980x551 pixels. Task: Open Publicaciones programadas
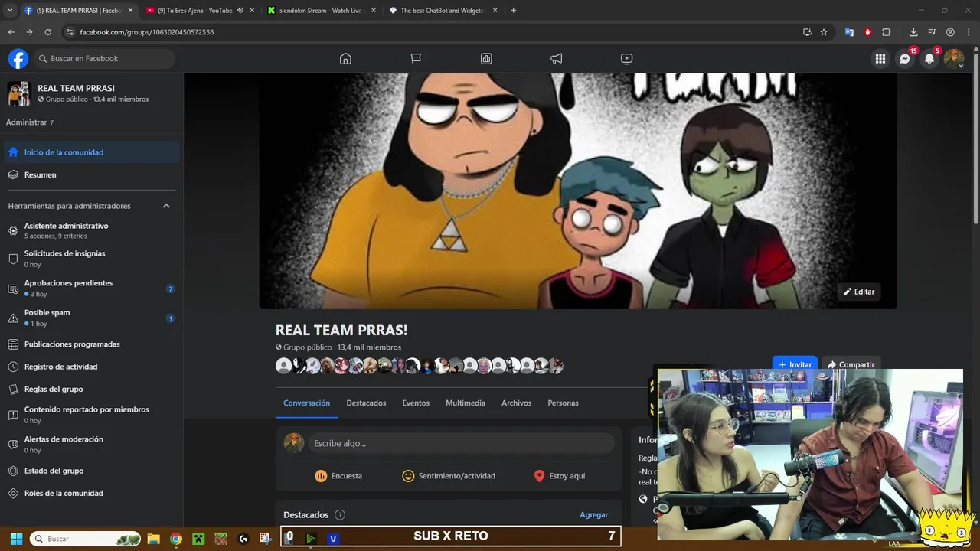tap(91, 344)
